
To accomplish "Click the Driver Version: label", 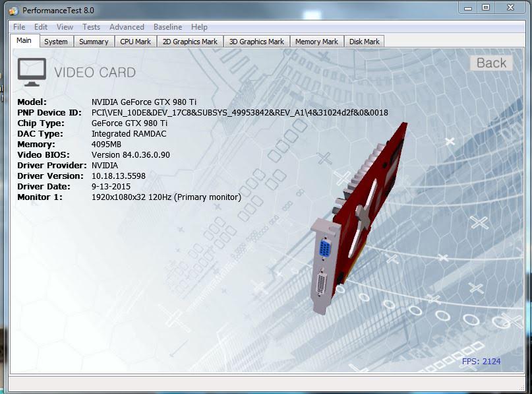I will point(50,176).
